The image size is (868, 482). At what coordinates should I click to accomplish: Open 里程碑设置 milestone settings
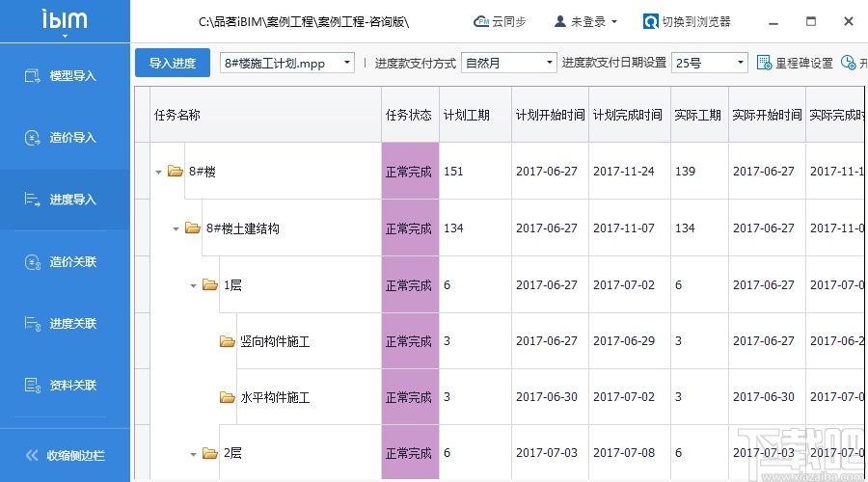click(x=764, y=64)
